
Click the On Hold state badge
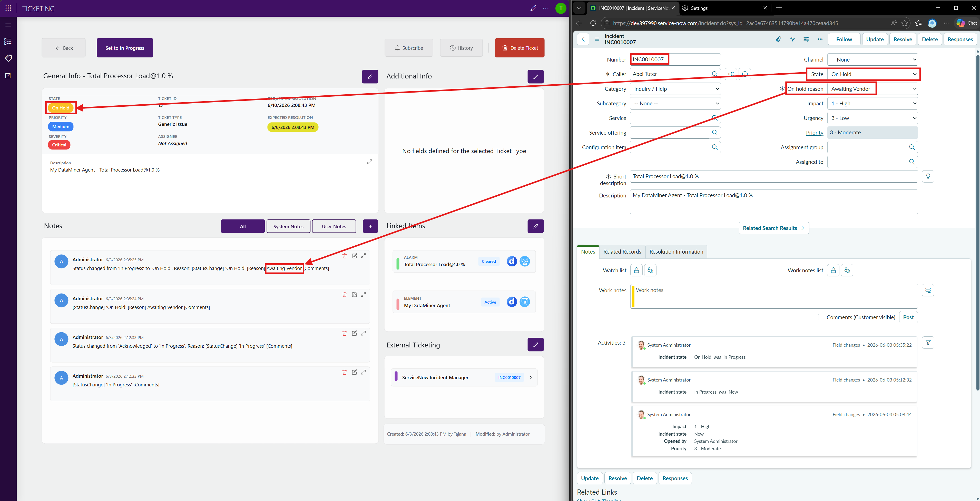point(61,108)
